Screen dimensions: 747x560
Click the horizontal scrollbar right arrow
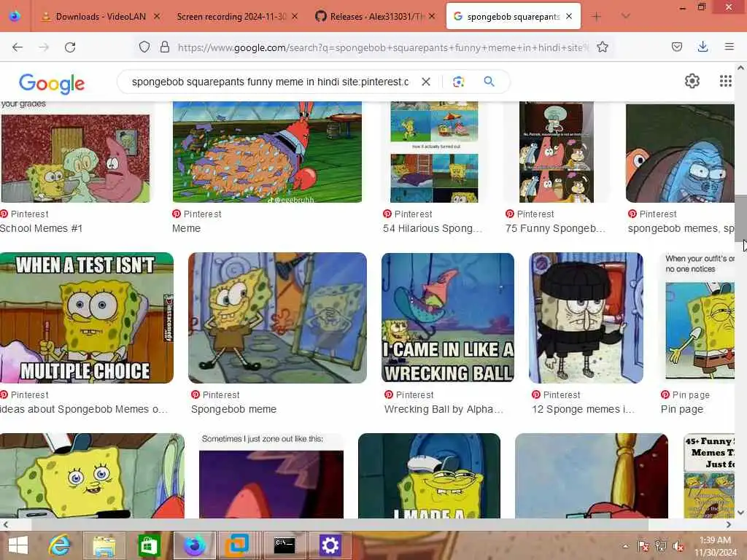click(729, 525)
